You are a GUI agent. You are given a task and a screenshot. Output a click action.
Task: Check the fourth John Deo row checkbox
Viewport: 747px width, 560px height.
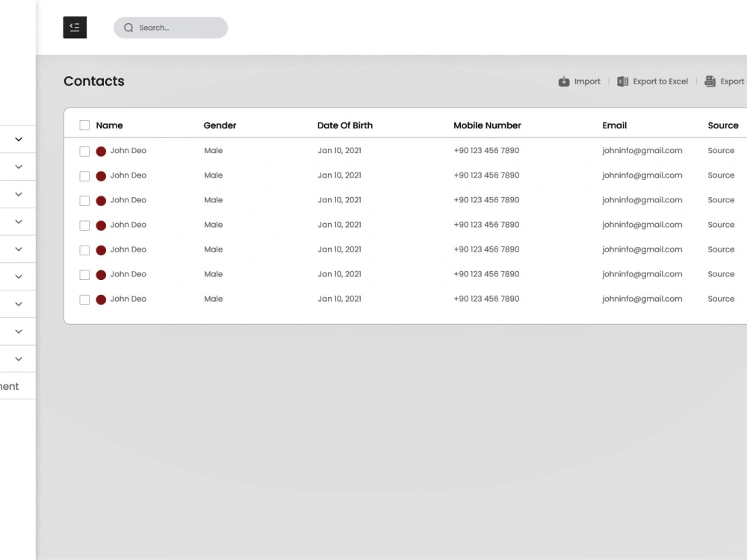point(84,225)
